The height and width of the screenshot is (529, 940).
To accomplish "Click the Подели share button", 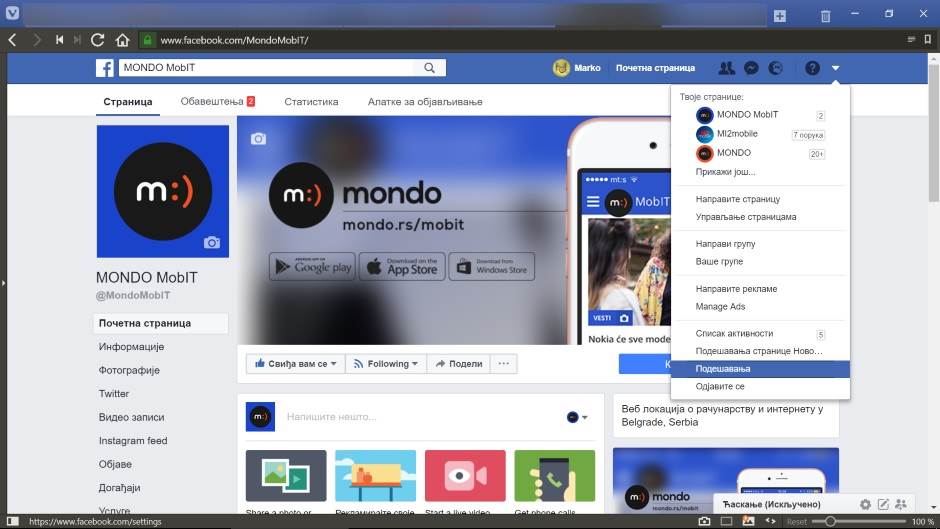I will (459, 363).
